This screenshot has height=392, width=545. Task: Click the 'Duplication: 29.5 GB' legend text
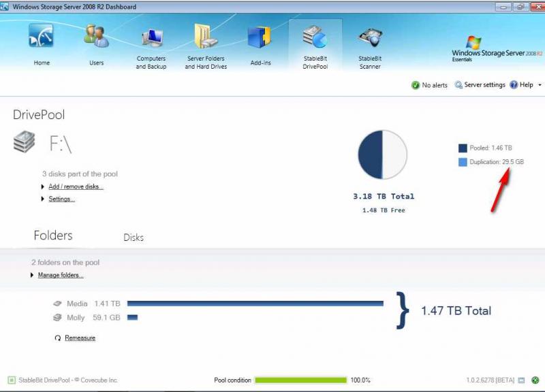click(x=497, y=162)
